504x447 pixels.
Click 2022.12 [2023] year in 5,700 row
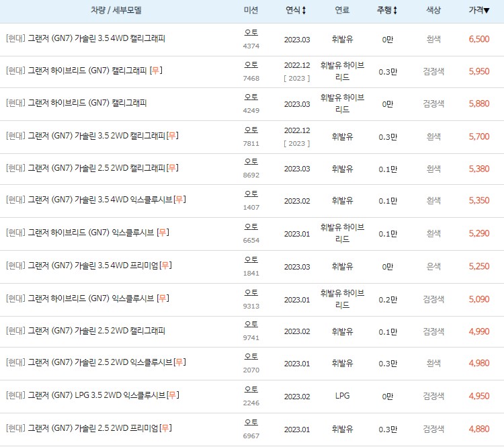[x=297, y=136]
